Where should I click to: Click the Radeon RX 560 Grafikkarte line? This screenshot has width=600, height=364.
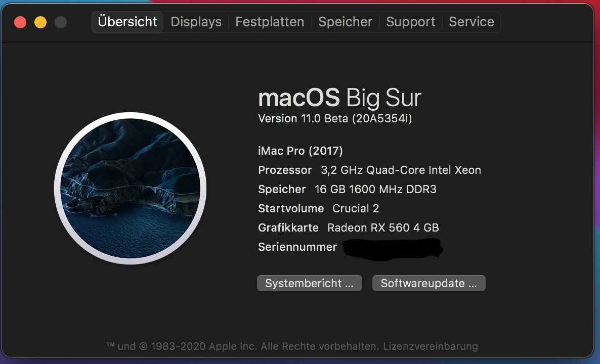tap(348, 227)
